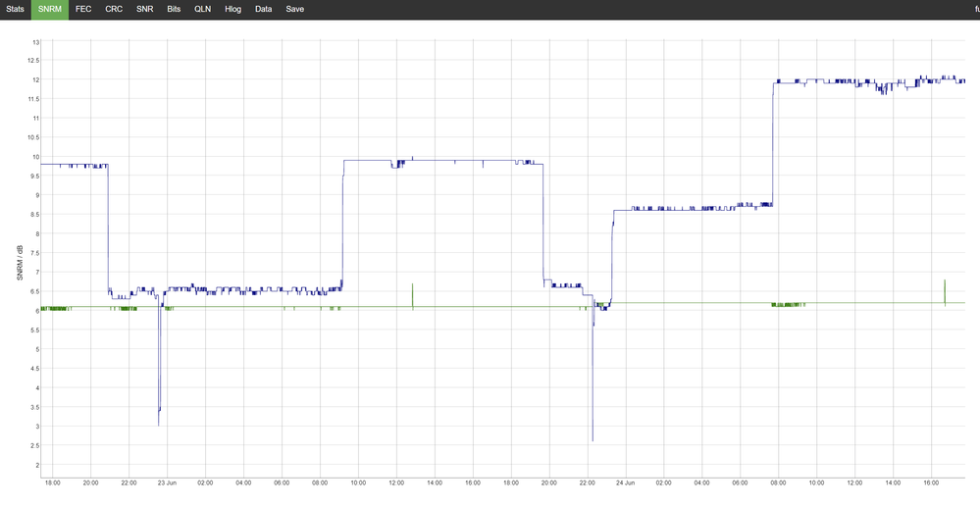
Task: Click Save in the top bar
Action: tap(294, 9)
